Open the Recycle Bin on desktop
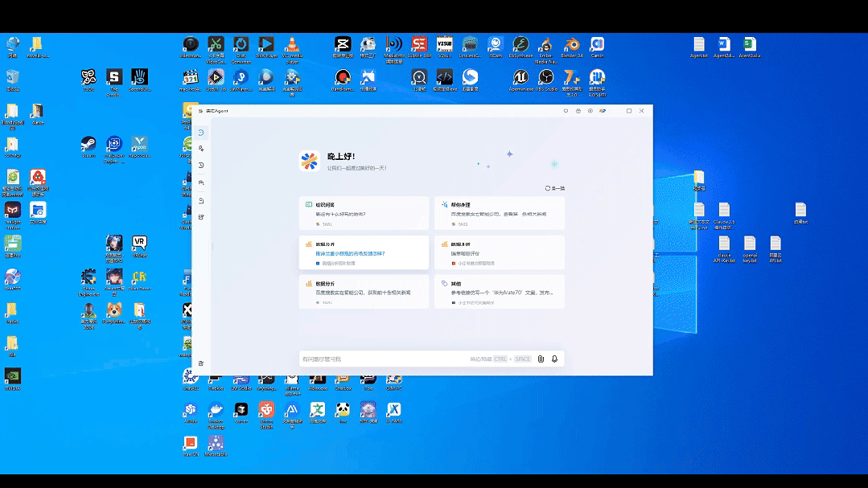The image size is (868, 488). pyautogui.click(x=12, y=78)
